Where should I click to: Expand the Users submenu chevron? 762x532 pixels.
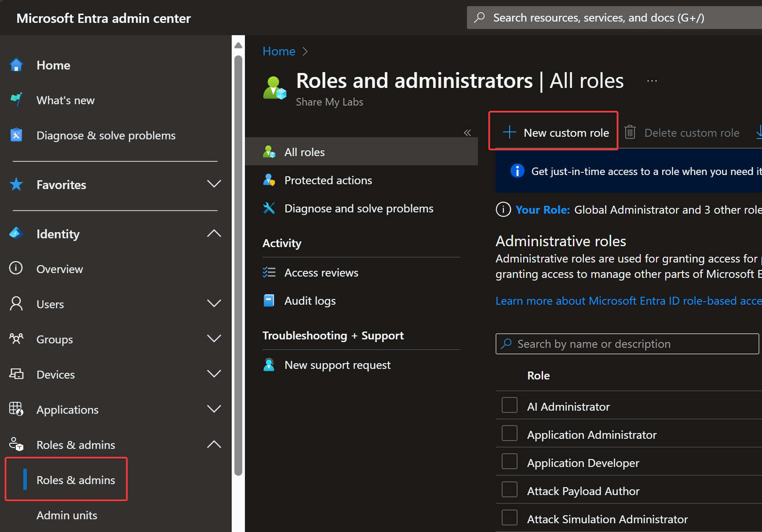pos(214,304)
